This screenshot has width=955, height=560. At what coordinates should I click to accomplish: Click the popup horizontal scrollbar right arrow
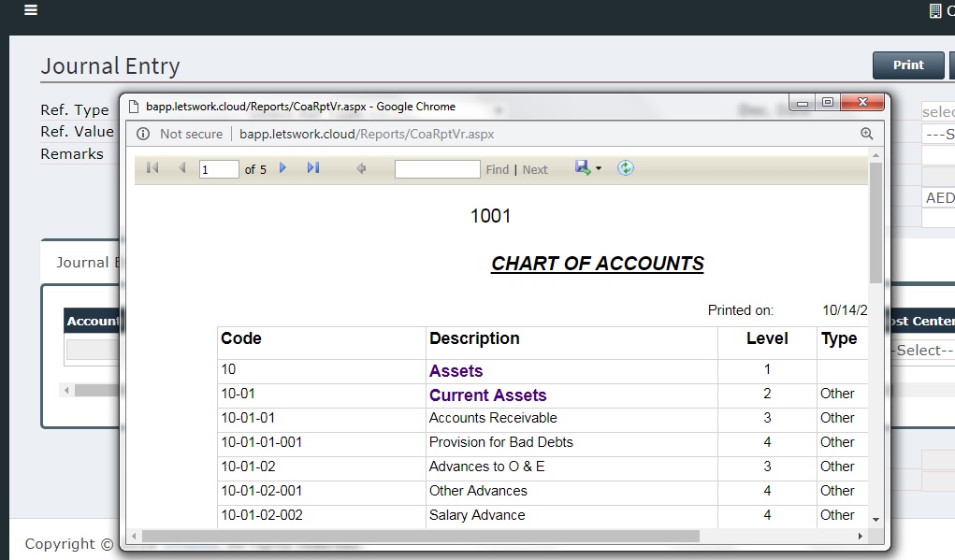click(861, 537)
